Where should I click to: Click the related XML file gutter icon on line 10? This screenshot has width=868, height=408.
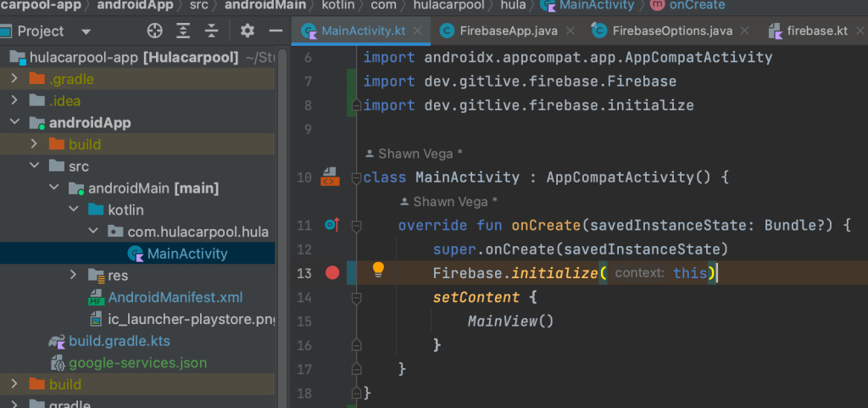(x=330, y=176)
